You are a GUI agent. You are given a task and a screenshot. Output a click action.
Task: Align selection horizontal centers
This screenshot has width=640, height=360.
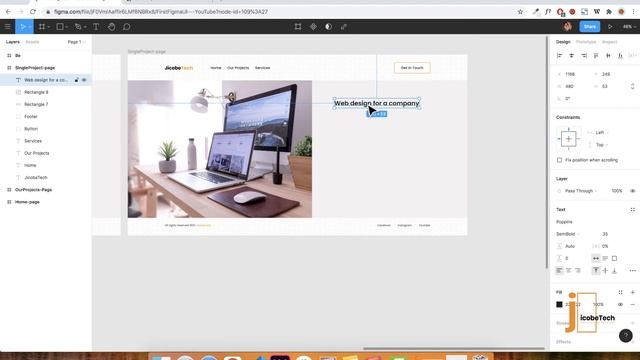pos(571,56)
